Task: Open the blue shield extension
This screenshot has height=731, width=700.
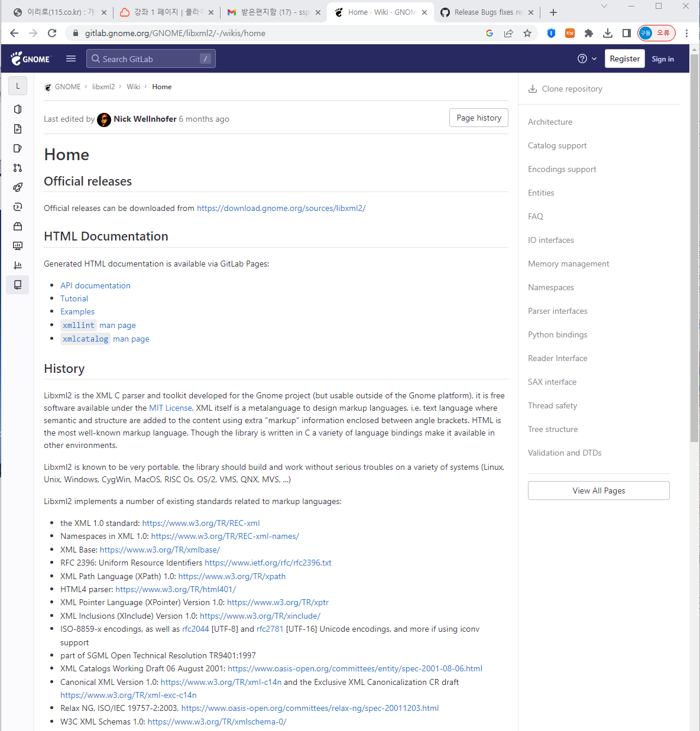Action: pyautogui.click(x=551, y=33)
